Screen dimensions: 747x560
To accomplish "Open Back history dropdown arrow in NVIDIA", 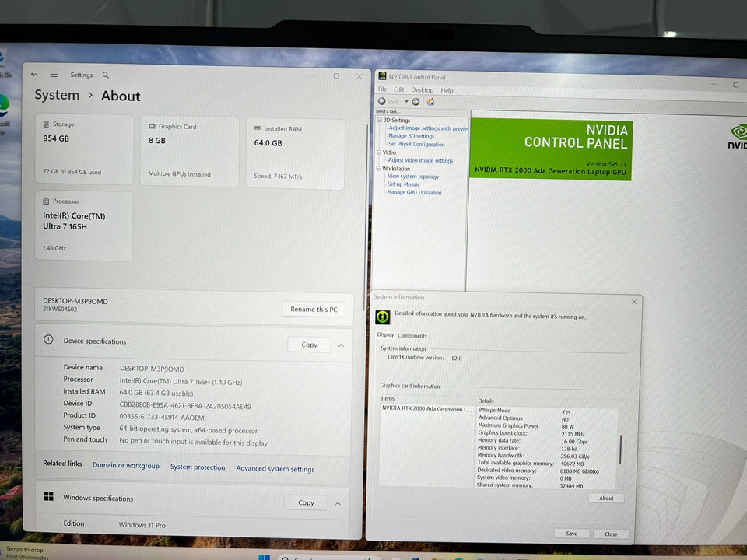I will pos(406,101).
